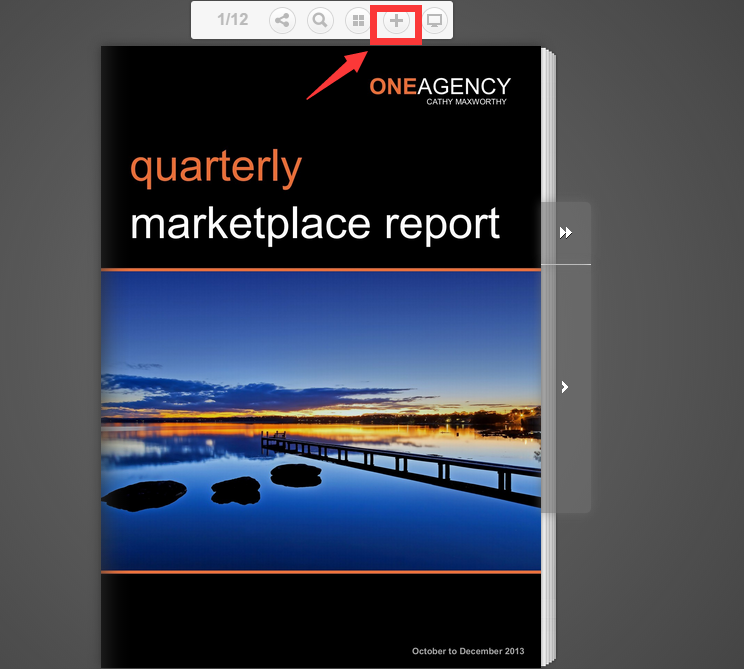Jump to last page with double arrow
Screen dimensions: 744x669
(566, 232)
